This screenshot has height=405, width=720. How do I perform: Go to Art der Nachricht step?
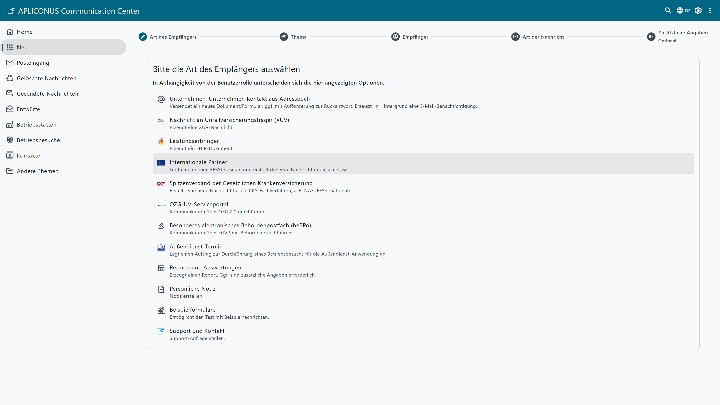(538, 37)
